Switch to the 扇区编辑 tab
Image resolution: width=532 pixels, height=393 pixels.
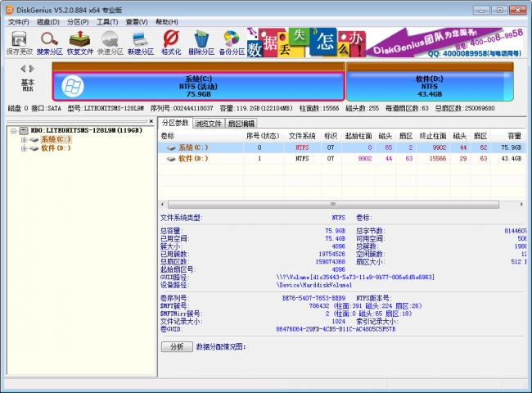pos(241,124)
